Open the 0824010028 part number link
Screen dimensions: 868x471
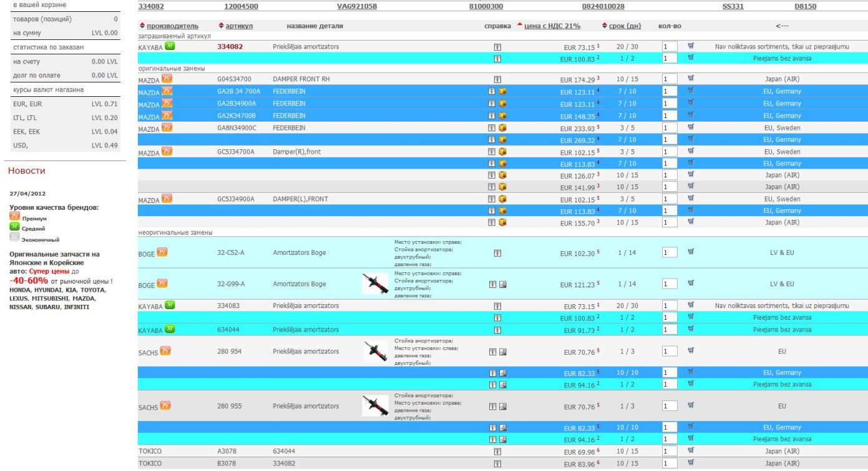tap(603, 7)
